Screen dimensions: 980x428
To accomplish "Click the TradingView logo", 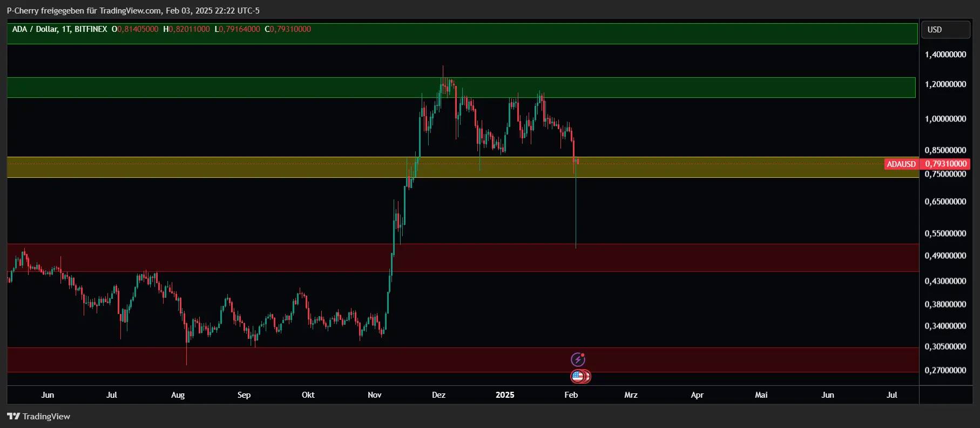I will coord(38,416).
